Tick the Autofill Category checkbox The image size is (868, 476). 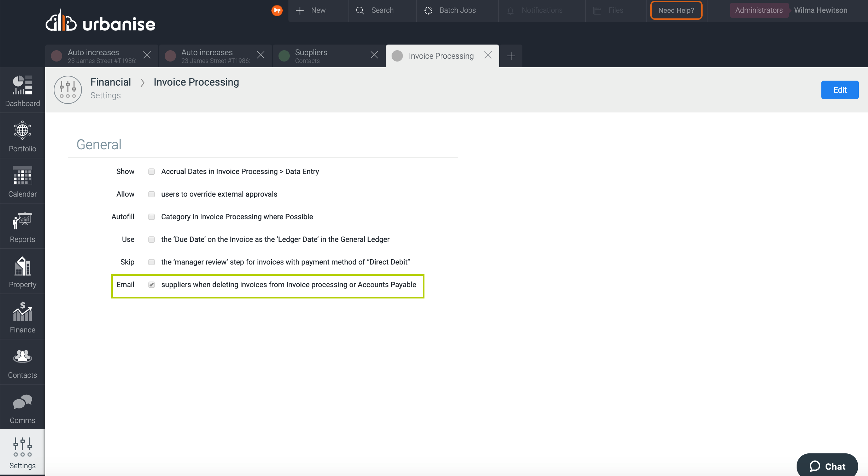(x=152, y=217)
